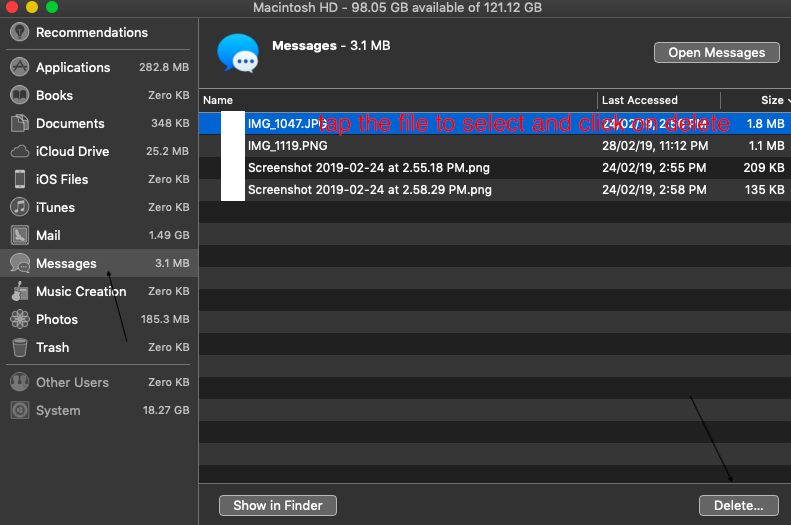Click the Recommendations lightbulb icon
Viewport: 791px width, 525px height.
point(19,32)
